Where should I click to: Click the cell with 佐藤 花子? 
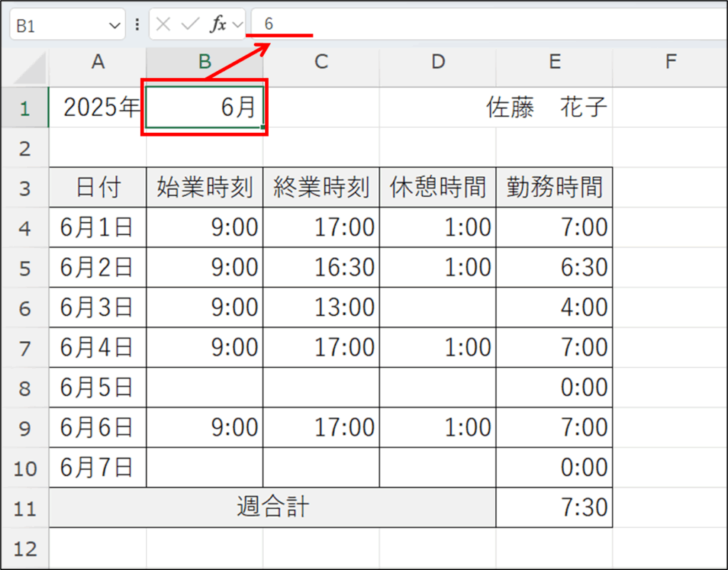546,108
